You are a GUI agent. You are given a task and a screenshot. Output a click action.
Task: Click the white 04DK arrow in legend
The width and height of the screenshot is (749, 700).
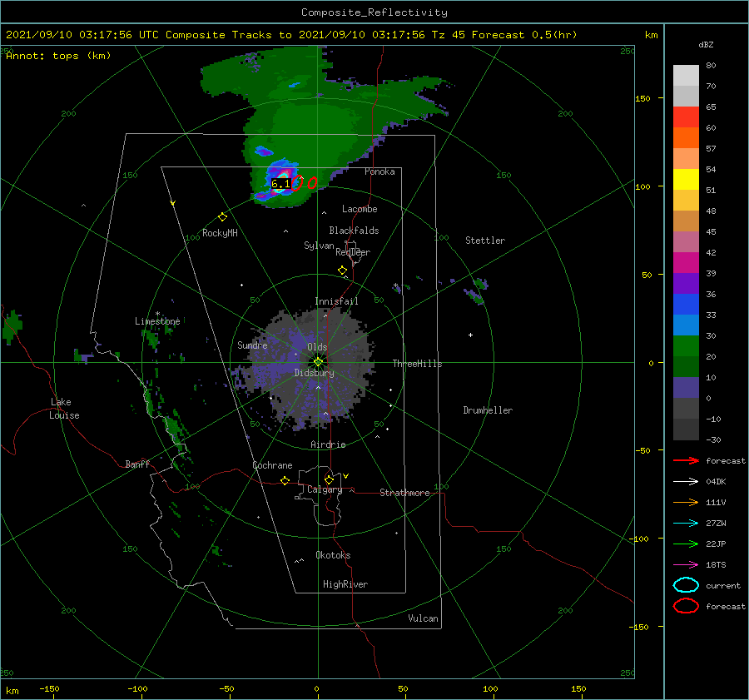(686, 481)
